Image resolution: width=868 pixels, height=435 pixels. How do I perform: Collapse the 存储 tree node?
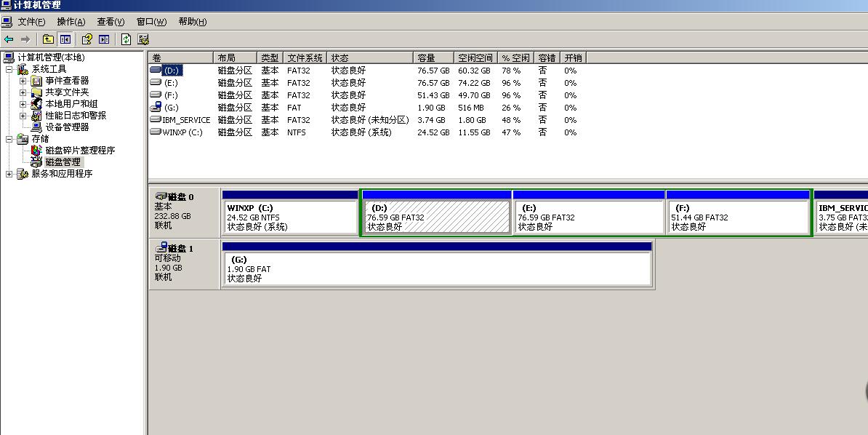[9, 139]
